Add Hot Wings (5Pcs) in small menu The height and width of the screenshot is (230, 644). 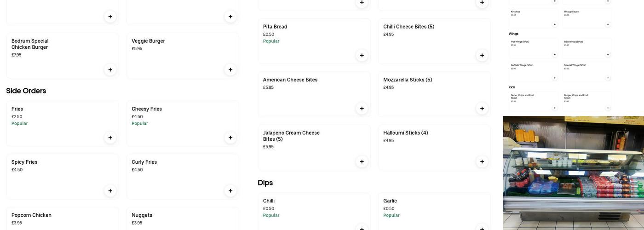pos(554,55)
